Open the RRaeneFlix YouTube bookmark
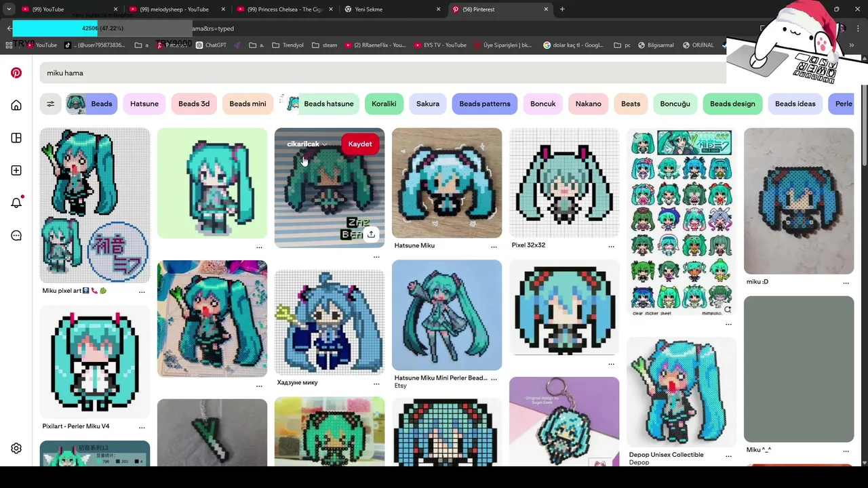The image size is (868, 488). pyautogui.click(x=375, y=45)
